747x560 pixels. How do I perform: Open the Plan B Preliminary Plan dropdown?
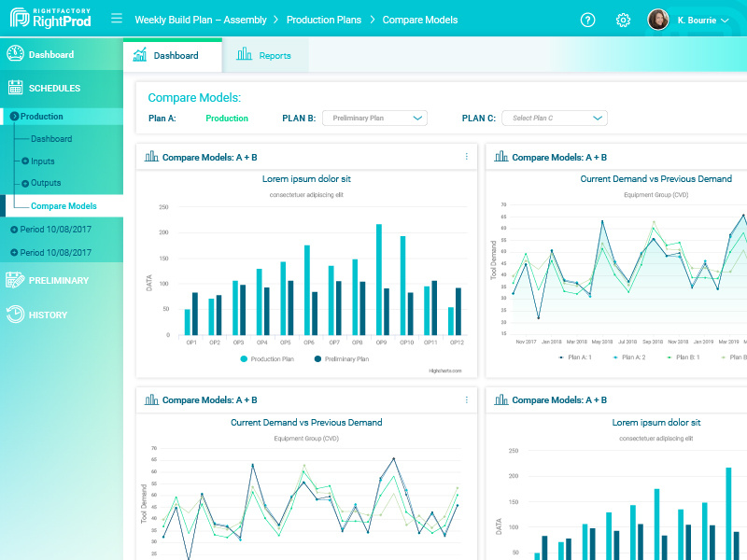pos(374,118)
